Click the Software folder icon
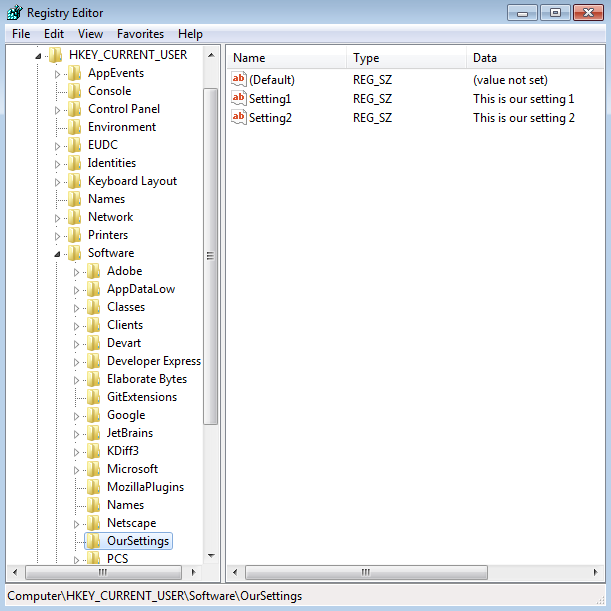The height and width of the screenshot is (611, 611). coord(75,253)
